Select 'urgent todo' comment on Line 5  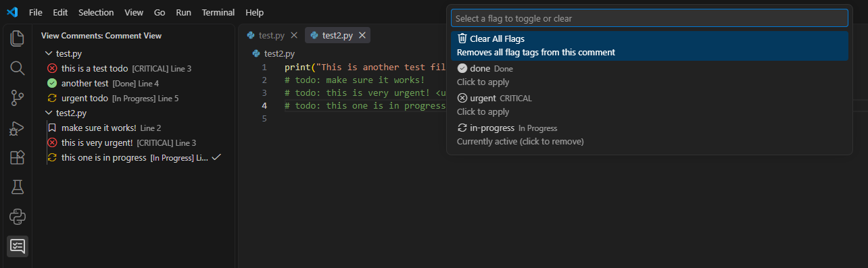point(135,98)
